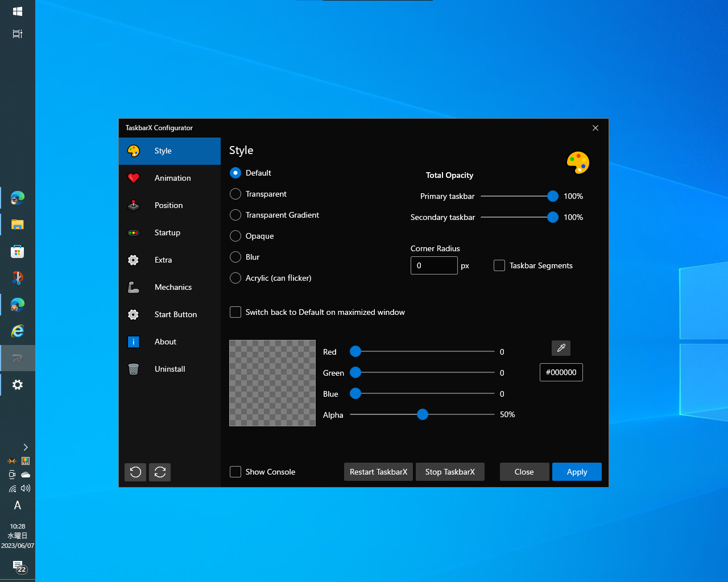Select the Default style radio button
This screenshot has width=728, height=582.
pyautogui.click(x=235, y=173)
